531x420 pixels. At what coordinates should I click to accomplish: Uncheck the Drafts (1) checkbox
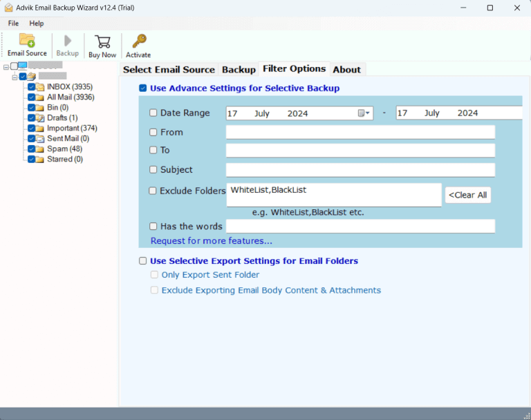click(x=32, y=118)
